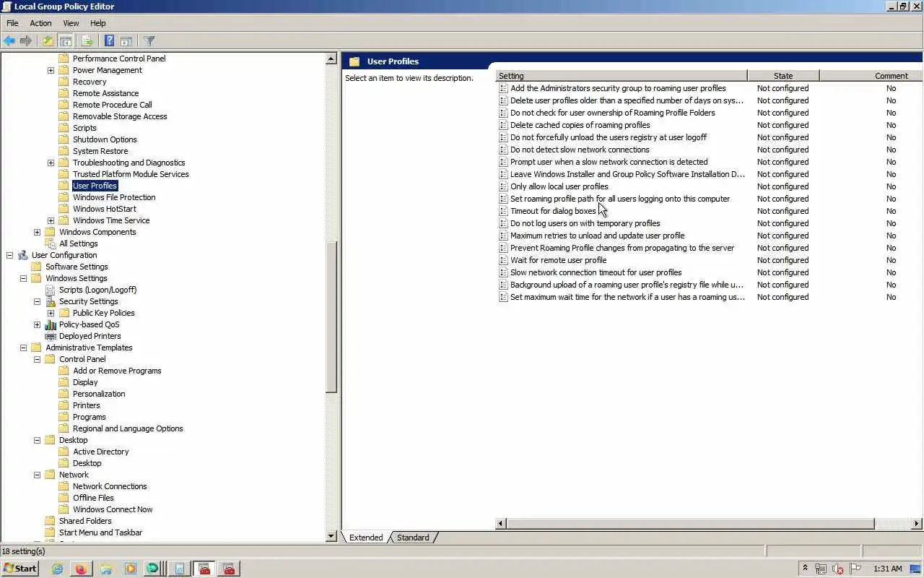Click the 'Only allow local user profiles' policy icon
Image resolution: width=924 pixels, height=578 pixels.
coord(504,186)
